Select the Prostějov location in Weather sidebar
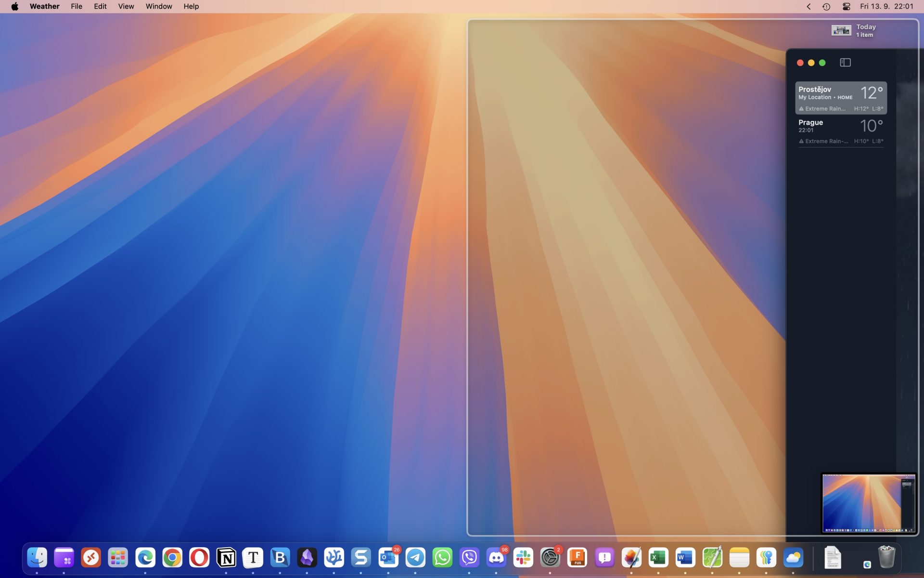924x578 pixels. pos(841,97)
